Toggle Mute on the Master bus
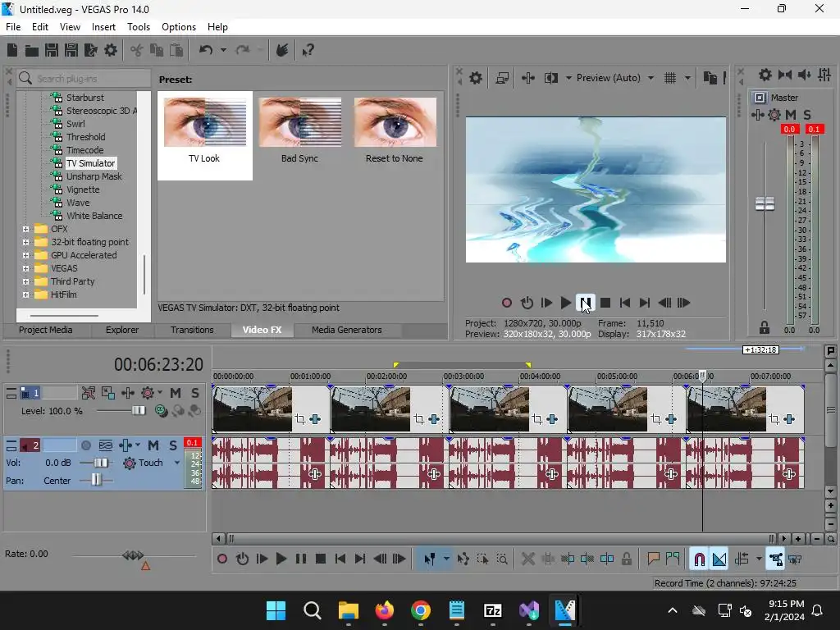Screen dimensions: 840x630 791,115
